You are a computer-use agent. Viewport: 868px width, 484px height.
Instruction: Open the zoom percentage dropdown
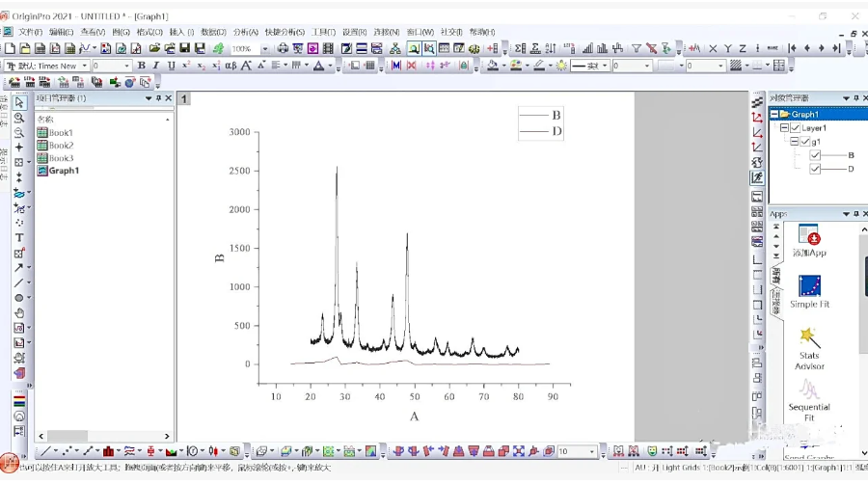(263, 48)
